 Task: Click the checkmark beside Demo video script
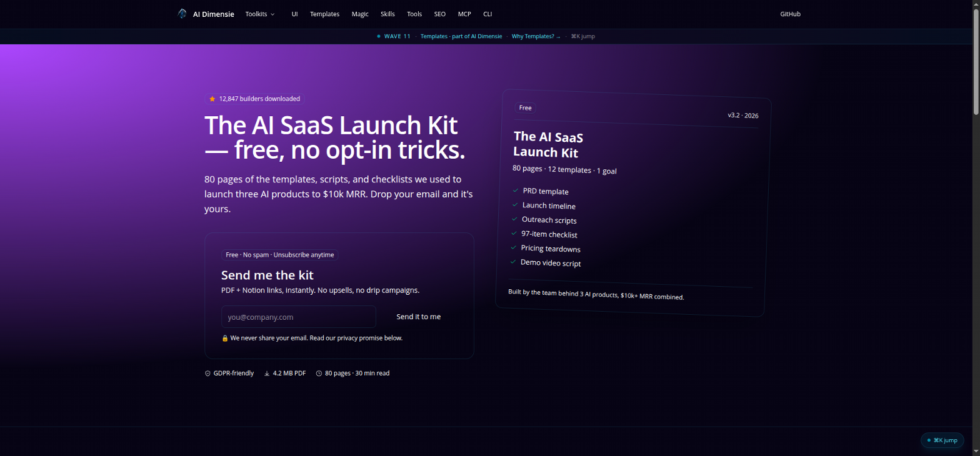513,262
